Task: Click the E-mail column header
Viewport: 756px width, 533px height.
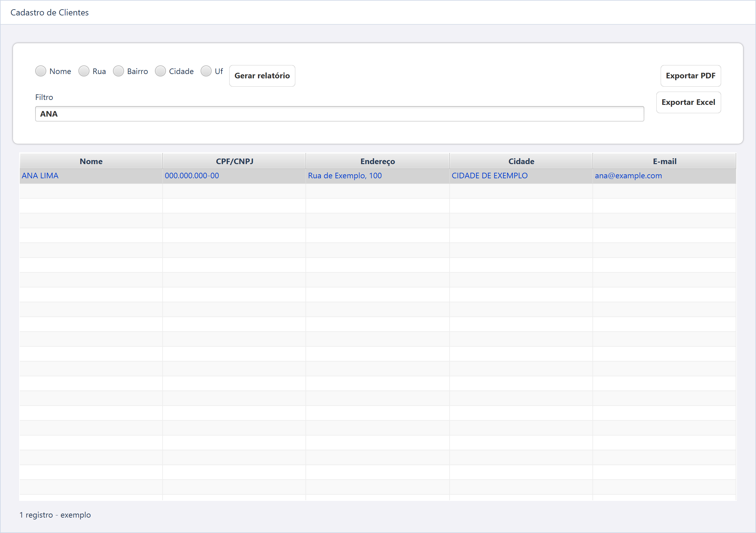Action: 664,161
